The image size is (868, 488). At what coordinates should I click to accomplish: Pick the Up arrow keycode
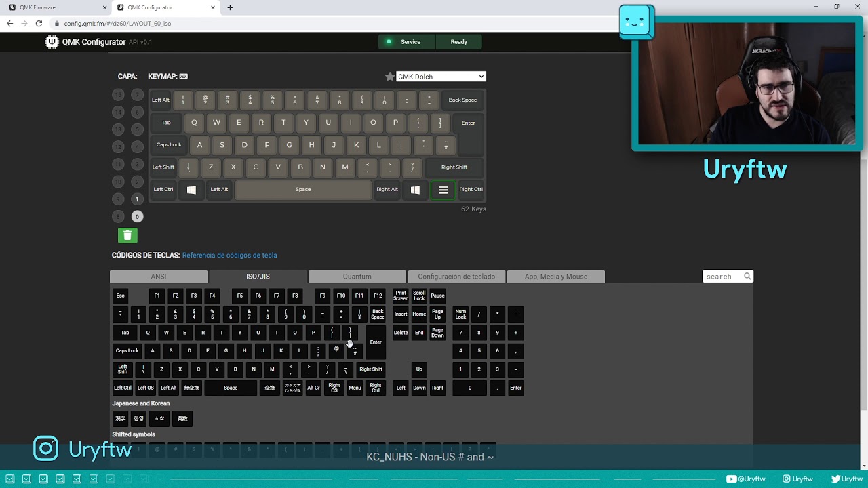419,369
